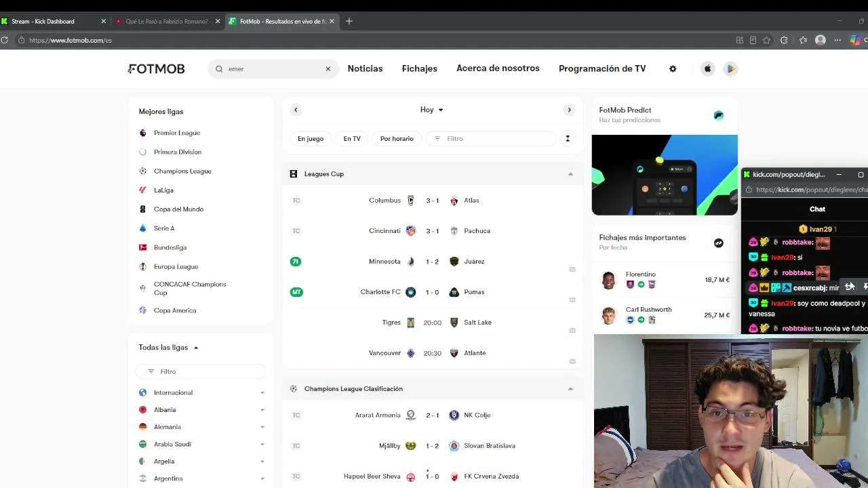Expand the Internacional leagues arrow
The width and height of the screenshot is (868, 488).
pyautogui.click(x=262, y=393)
